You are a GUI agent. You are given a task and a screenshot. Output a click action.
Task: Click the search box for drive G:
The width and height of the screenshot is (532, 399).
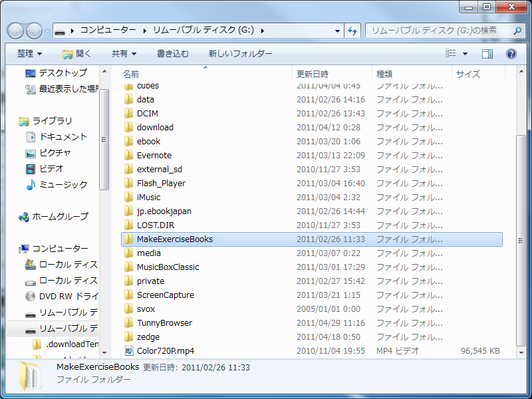coord(439,31)
